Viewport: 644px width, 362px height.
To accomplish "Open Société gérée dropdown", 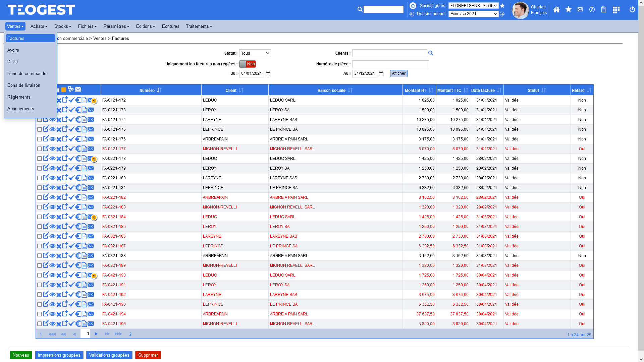I will 473,6.
